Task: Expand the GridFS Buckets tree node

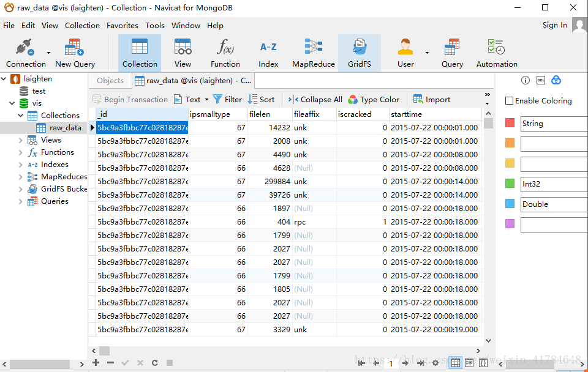Action: 21,189
